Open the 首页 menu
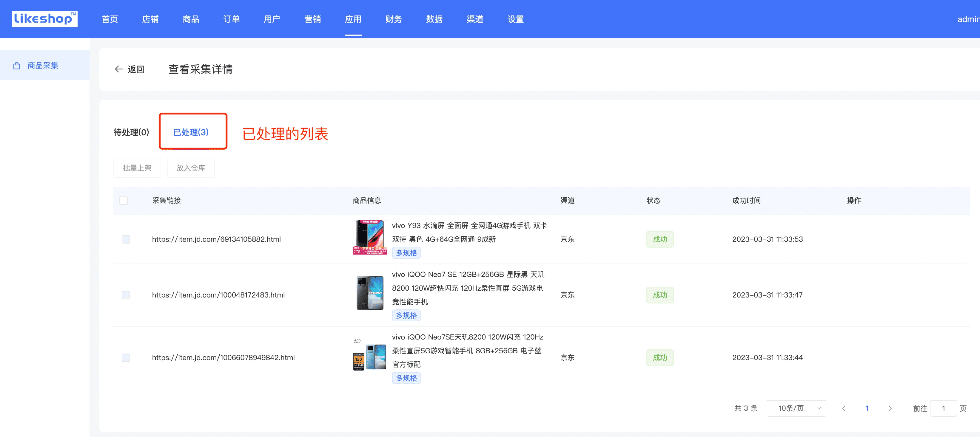980x437 pixels. 110,19
